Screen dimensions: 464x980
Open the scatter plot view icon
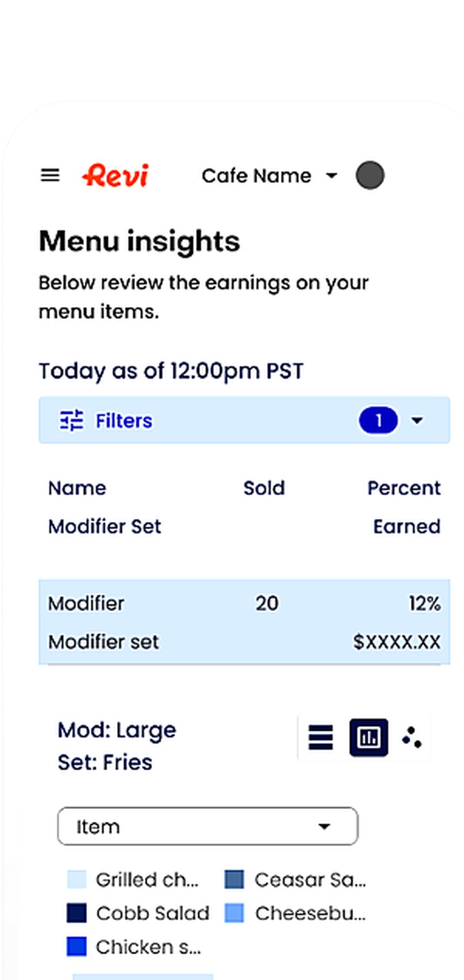412,737
